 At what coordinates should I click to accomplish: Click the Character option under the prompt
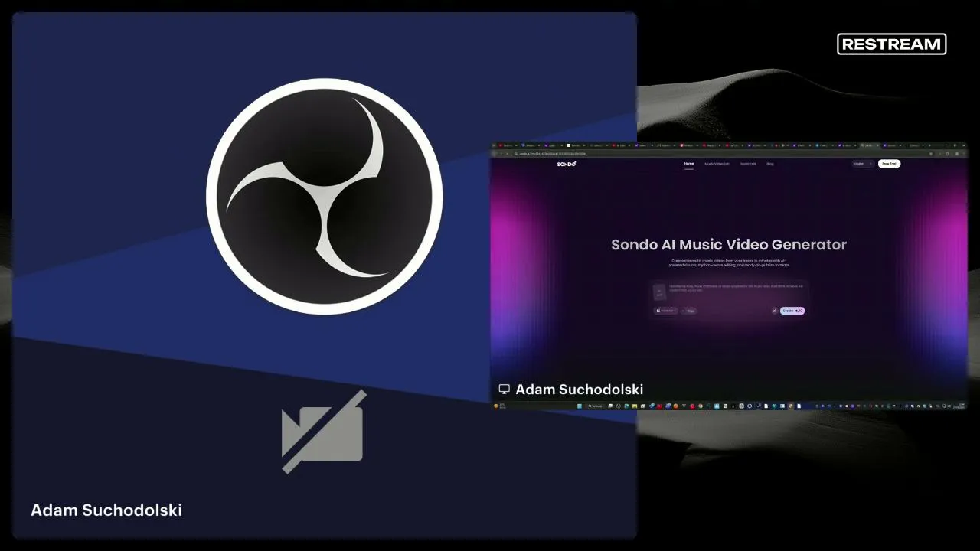[x=665, y=311]
